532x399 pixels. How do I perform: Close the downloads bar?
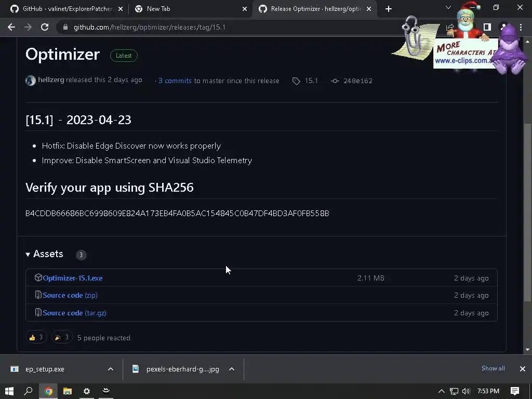pyautogui.click(x=523, y=369)
